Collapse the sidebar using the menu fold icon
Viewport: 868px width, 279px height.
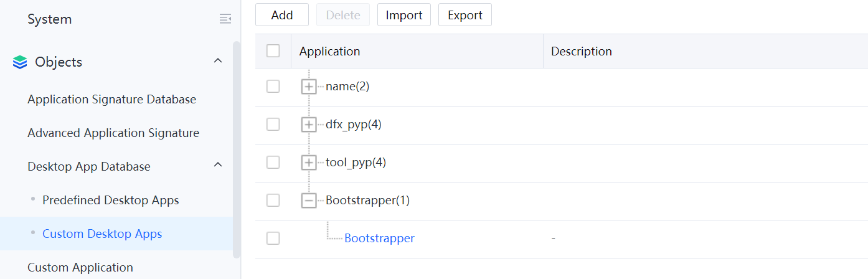coord(225,19)
